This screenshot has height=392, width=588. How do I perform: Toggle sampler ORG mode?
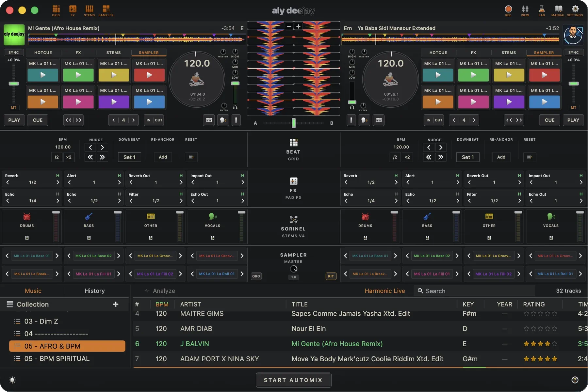click(256, 276)
